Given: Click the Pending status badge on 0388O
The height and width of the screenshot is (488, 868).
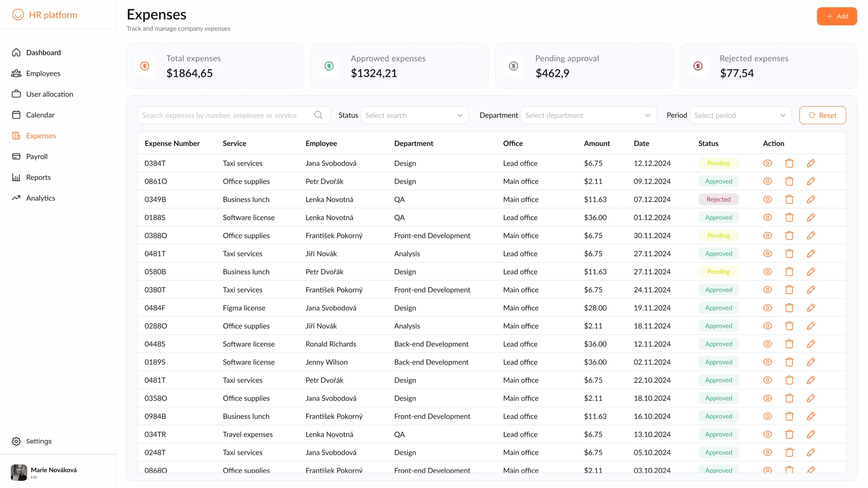Looking at the screenshot, I should click(718, 235).
